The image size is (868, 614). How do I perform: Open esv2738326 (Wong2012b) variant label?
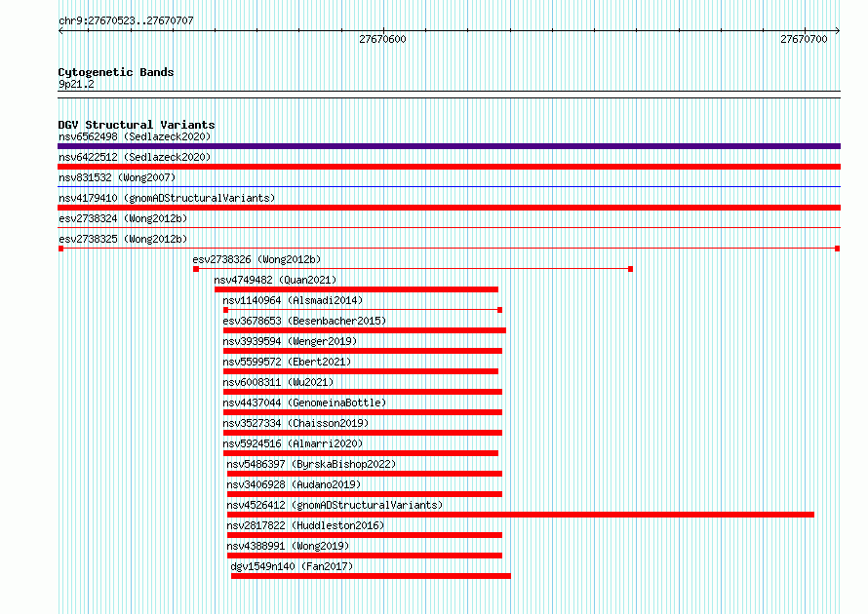click(x=256, y=259)
